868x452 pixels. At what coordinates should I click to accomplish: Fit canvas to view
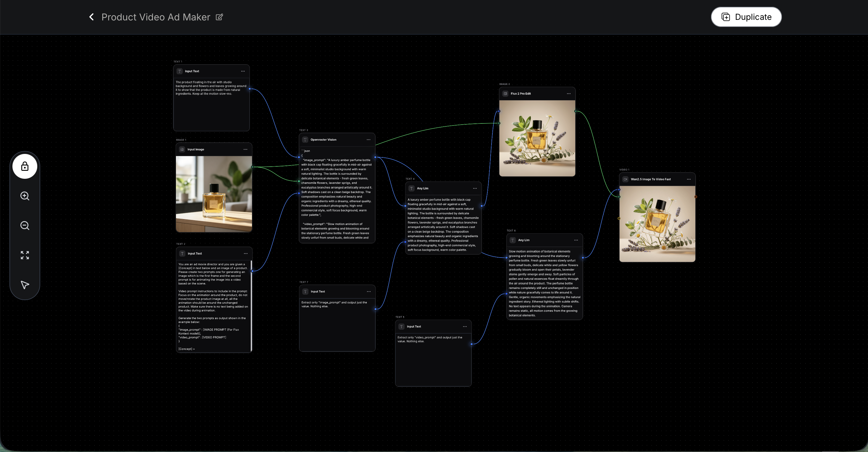pyautogui.click(x=25, y=255)
